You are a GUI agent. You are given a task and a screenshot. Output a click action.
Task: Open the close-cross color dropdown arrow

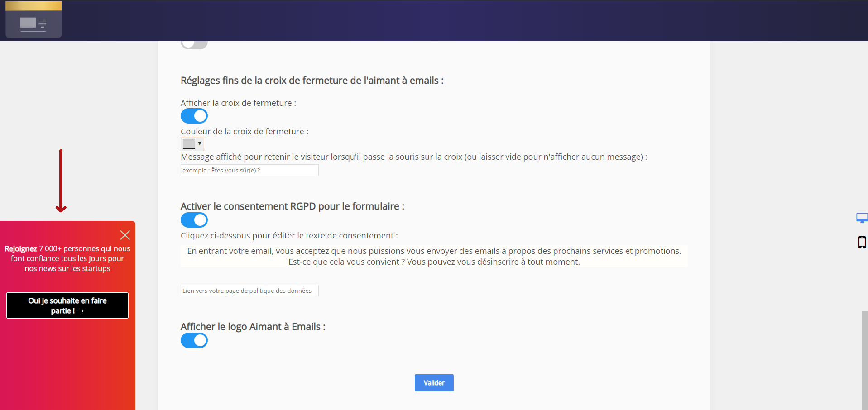pos(200,144)
